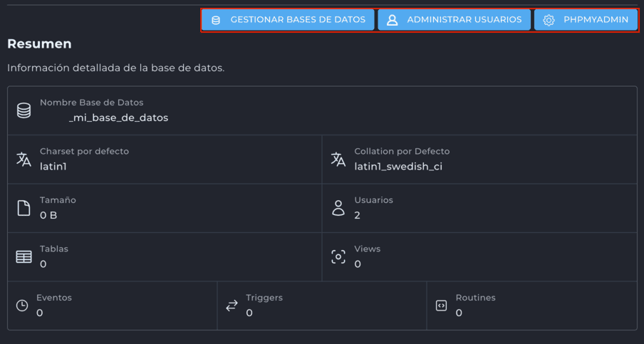Click the file icon next to Tamaño
The width and height of the screenshot is (644, 344).
pyautogui.click(x=24, y=208)
